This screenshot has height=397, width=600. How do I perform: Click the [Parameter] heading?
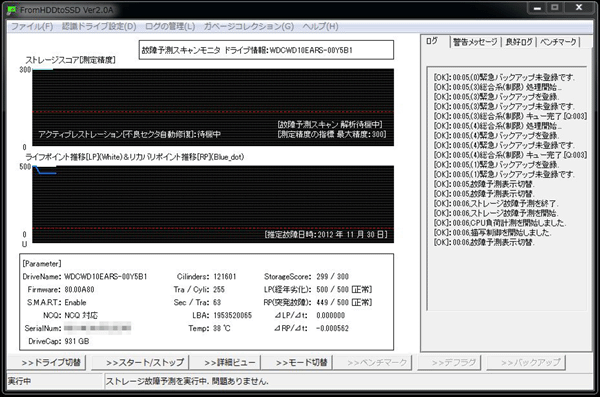point(42,264)
